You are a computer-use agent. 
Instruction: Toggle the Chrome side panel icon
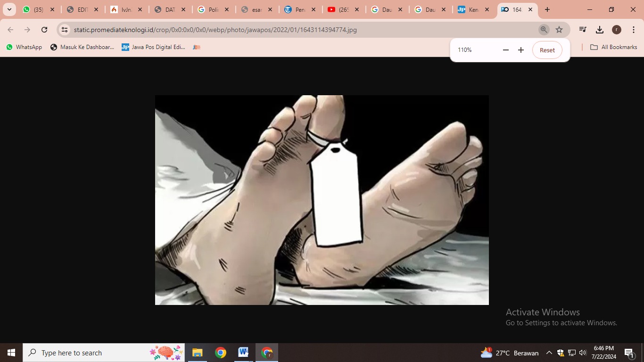pyautogui.click(x=582, y=29)
